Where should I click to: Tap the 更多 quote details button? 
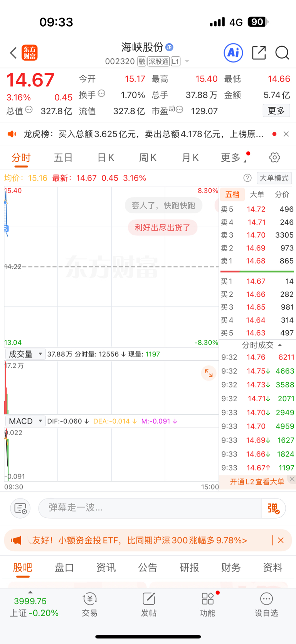[276, 111]
